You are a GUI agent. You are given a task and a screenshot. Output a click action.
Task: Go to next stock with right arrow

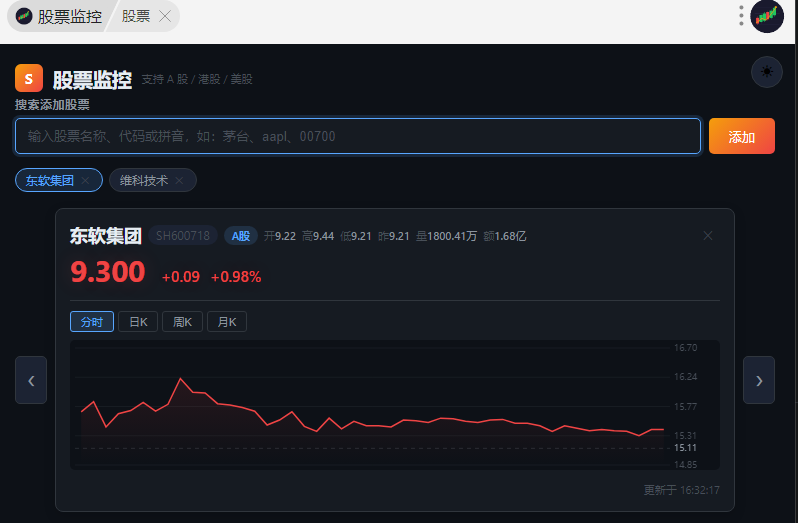[759, 380]
